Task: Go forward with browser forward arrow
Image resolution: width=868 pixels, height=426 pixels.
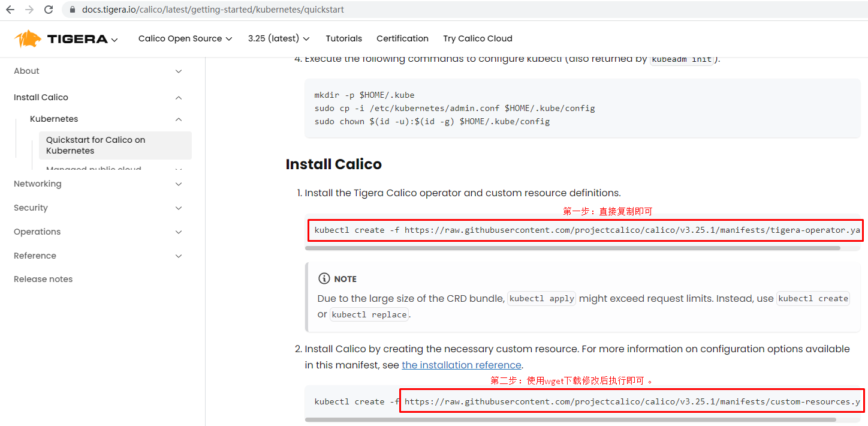Action: point(29,10)
